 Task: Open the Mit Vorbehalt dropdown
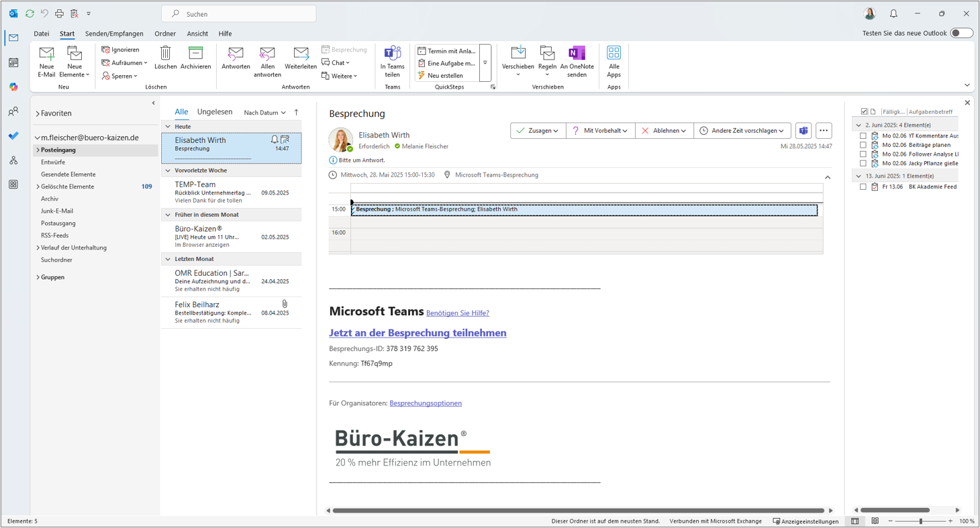(601, 131)
